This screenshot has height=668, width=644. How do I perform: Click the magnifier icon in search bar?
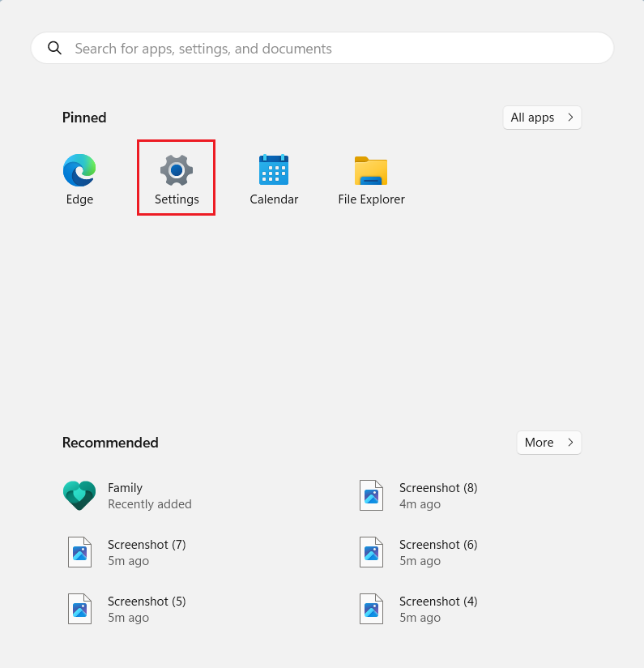click(55, 49)
